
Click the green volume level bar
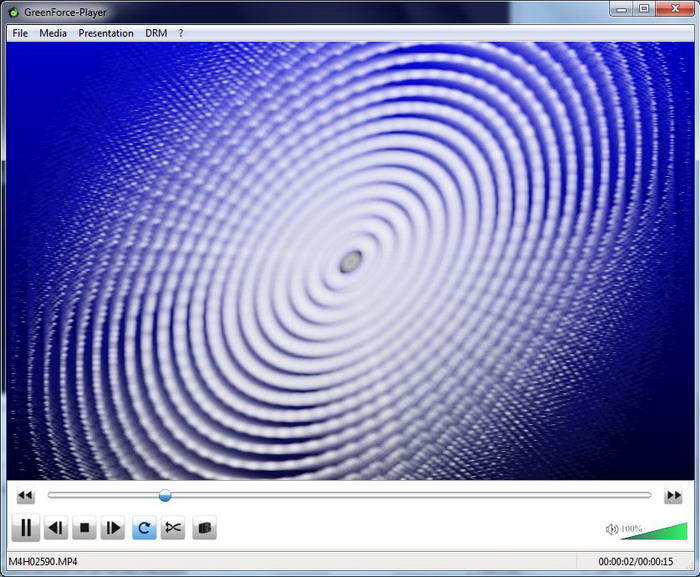[654, 531]
